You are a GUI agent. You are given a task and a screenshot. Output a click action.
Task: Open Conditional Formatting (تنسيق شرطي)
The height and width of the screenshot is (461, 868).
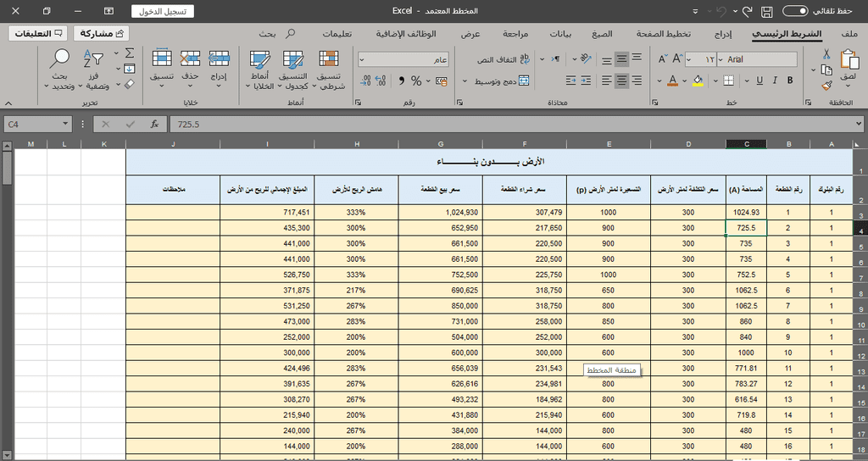click(x=329, y=69)
